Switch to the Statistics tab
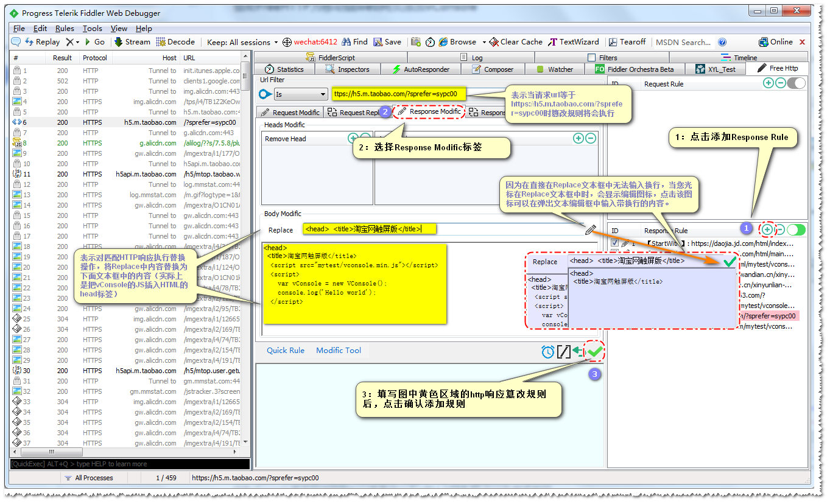830x504 pixels. [283, 69]
